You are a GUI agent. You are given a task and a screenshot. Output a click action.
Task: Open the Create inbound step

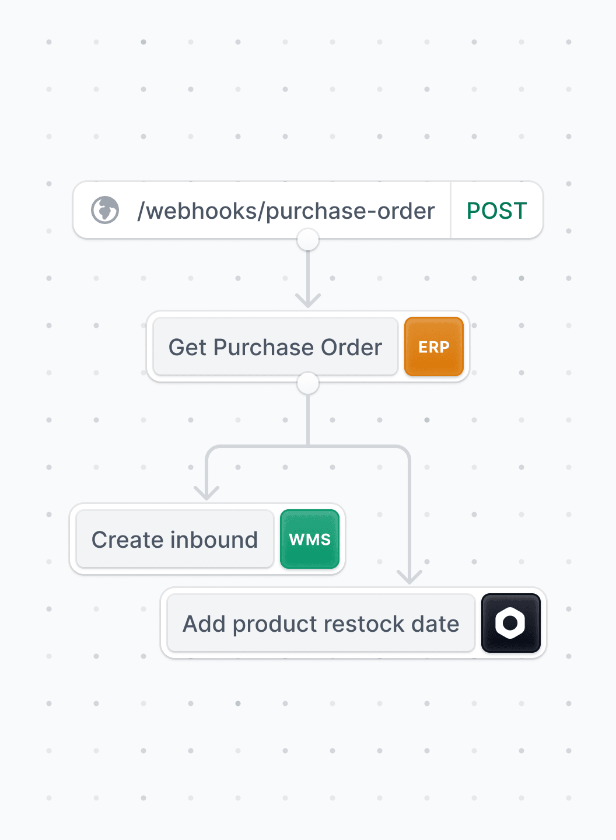tap(175, 539)
